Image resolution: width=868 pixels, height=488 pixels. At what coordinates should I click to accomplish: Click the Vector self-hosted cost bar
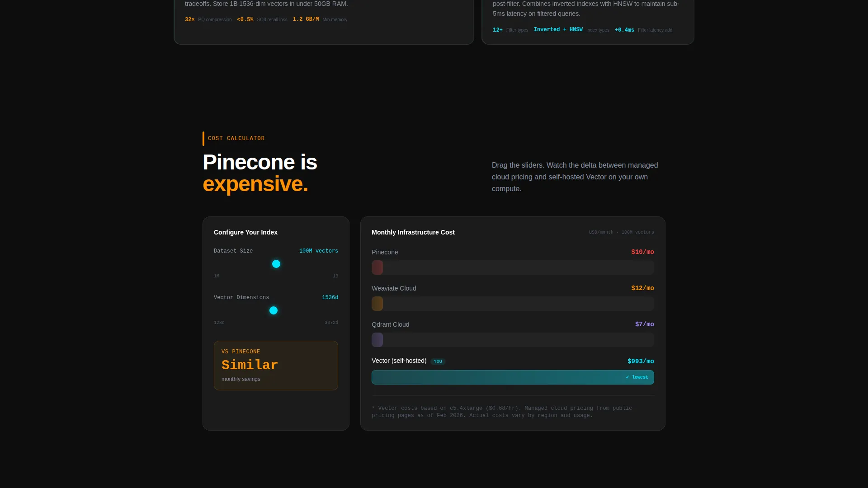(513, 377)
